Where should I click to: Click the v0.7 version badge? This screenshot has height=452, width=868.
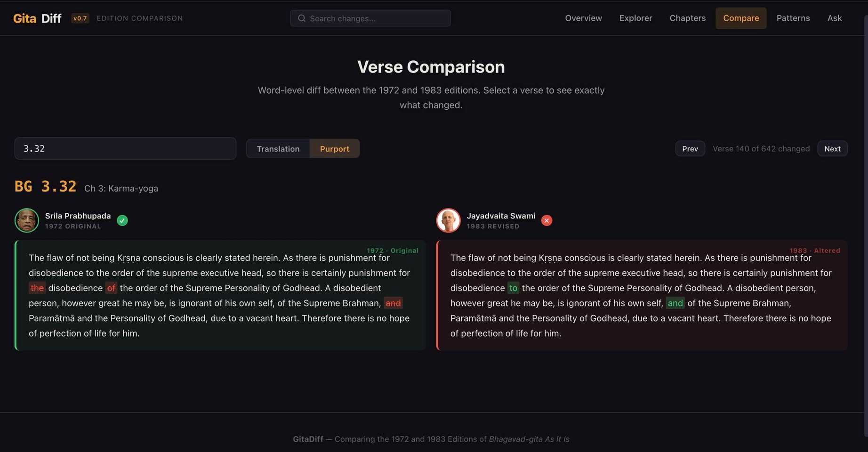80,18
